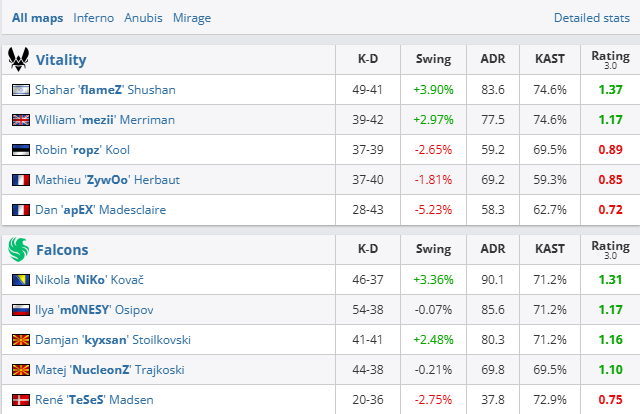
Task: Select the All maps tab
Action: click(x=35, y=18)
